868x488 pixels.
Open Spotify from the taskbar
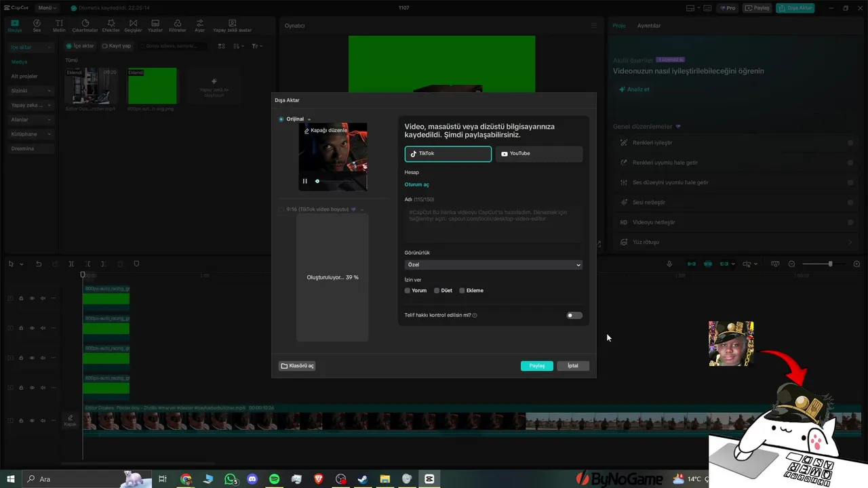point(275,479)
